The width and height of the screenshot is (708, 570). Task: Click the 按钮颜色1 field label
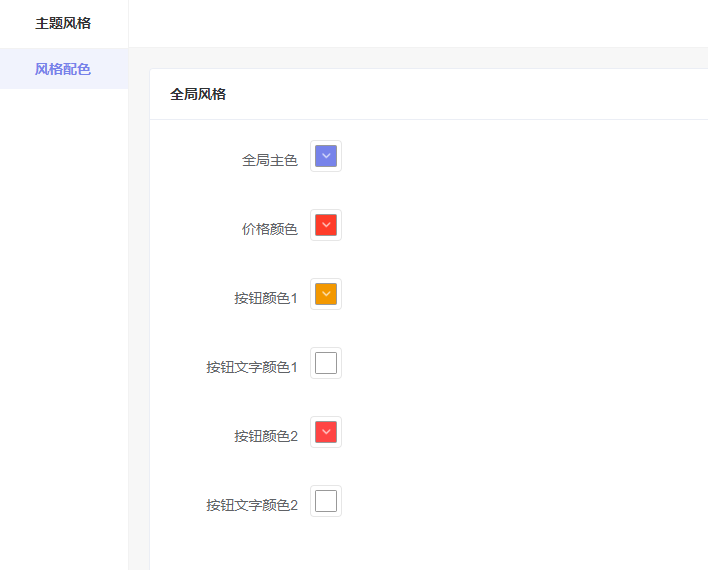click(x=266, y=298)
